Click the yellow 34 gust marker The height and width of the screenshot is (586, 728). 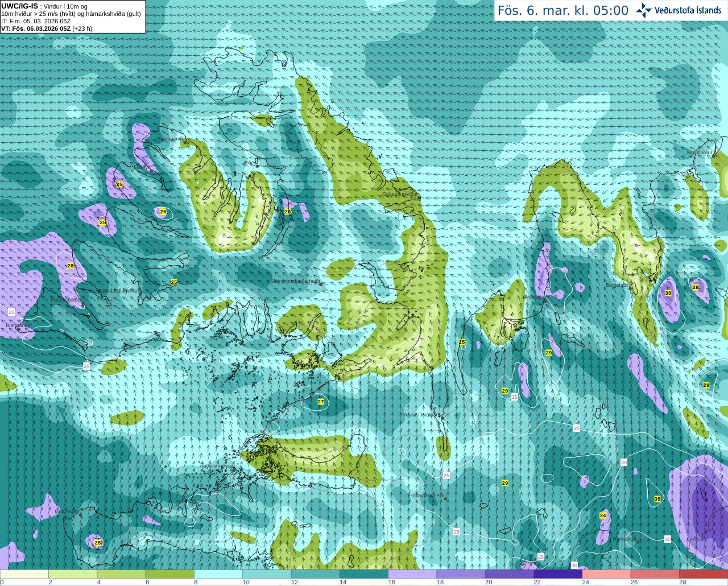(603, 515)
